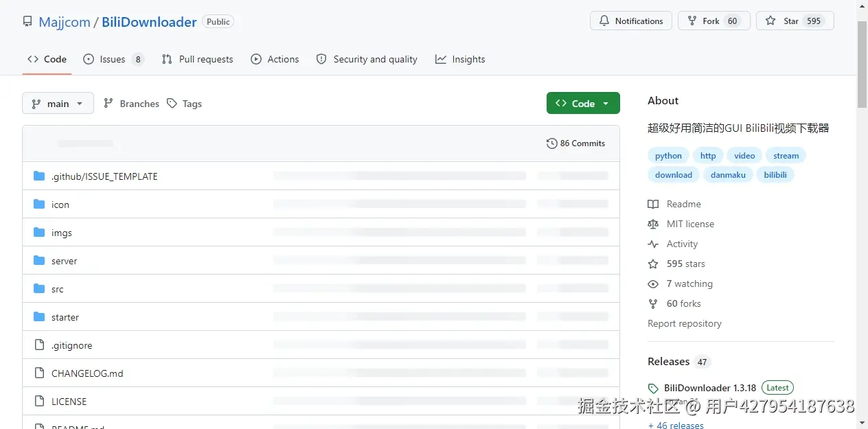Open the LICENSE file
Viewport: 868px width, 429px height.
pos(69,402)
